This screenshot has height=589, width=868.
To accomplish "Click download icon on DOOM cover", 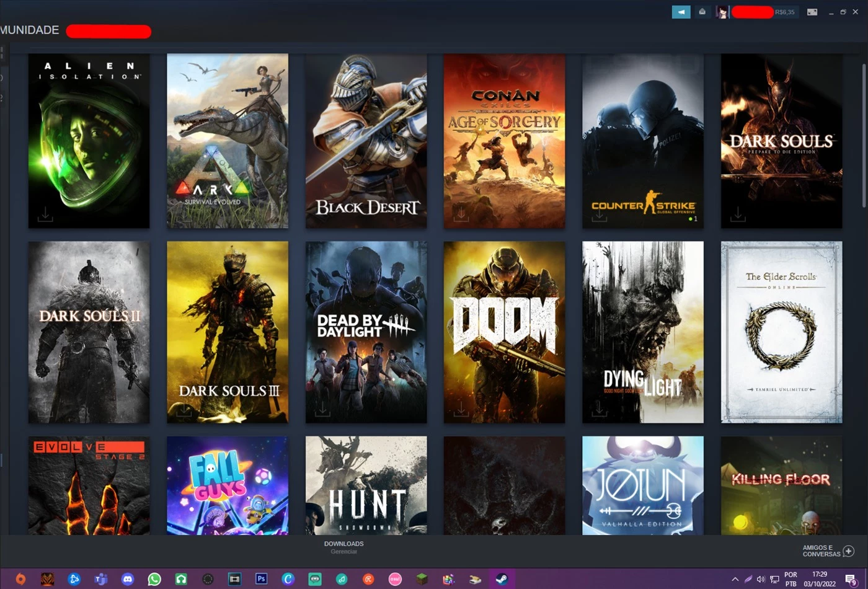I will 461,409.
